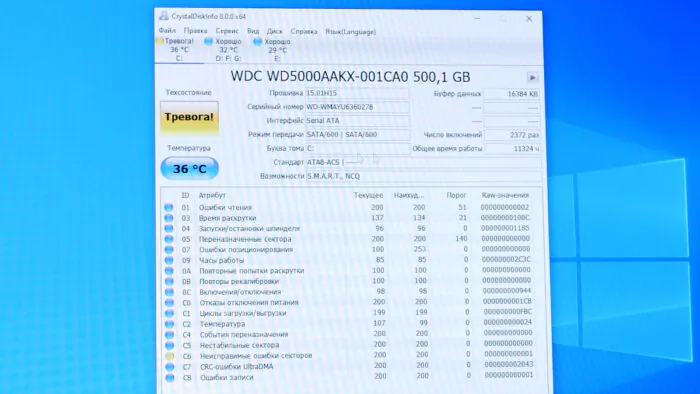The width and height of the screenshot is (700, 394).
Task: Click the disk title WDC WD5000AAKX-001CA0 500,1 GB
Action: pyautogui.click(x=350, y=77)
